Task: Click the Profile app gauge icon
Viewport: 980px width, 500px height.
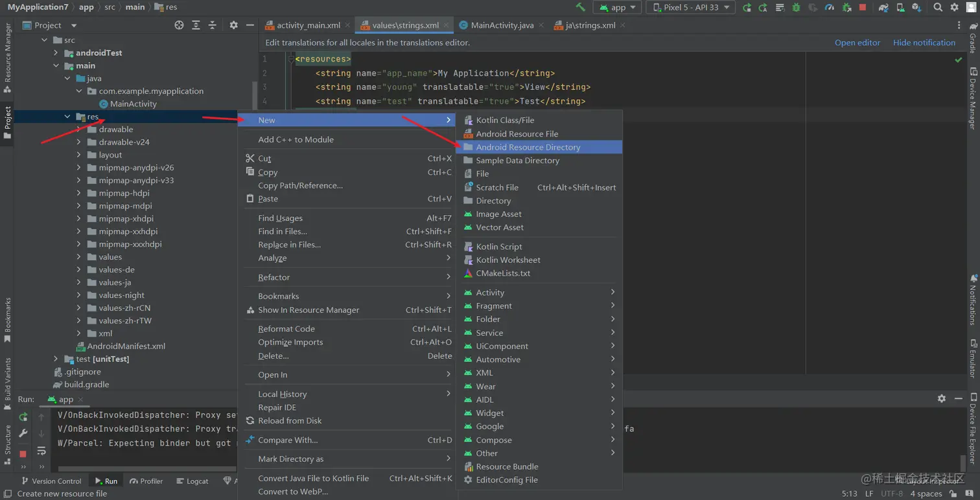Action: [830, 7]
